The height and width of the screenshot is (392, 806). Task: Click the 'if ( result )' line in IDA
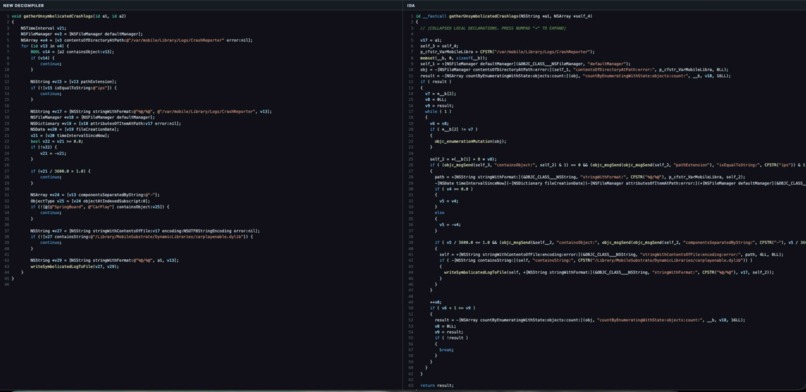[436, 81]
